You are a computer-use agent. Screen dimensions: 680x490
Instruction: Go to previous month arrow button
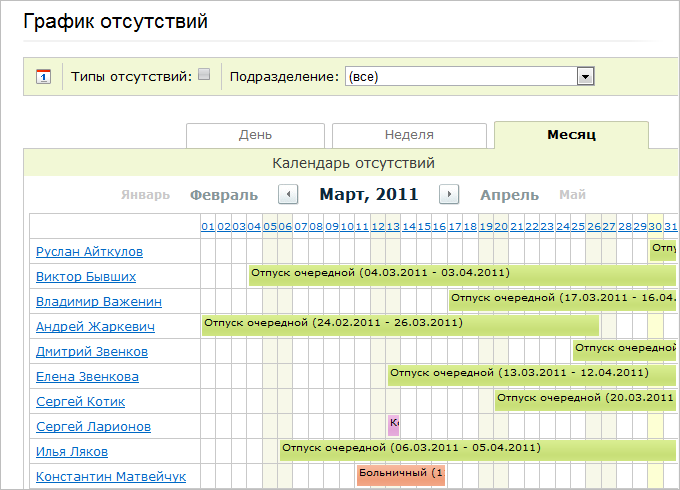pyautogui.click(x=288, y=195)
